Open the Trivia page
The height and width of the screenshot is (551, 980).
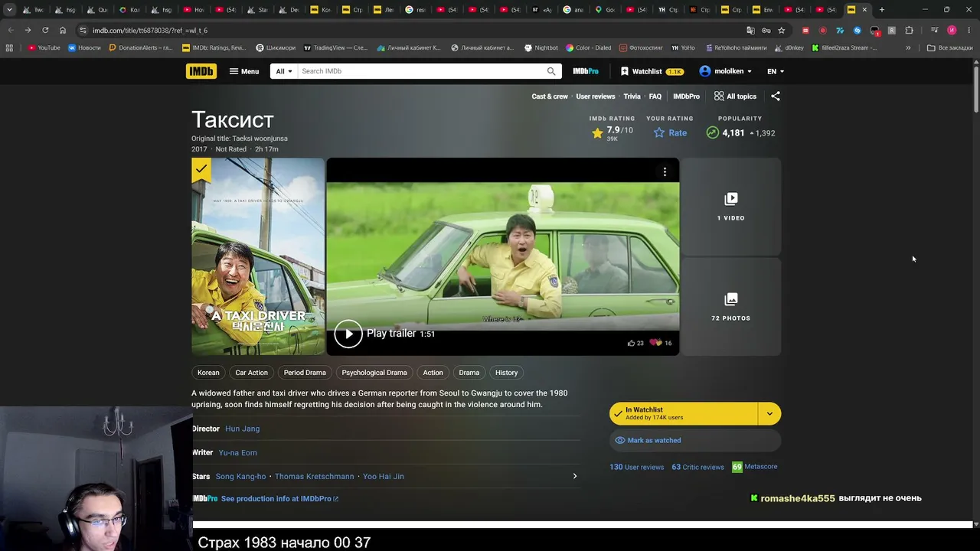[632, 96]
